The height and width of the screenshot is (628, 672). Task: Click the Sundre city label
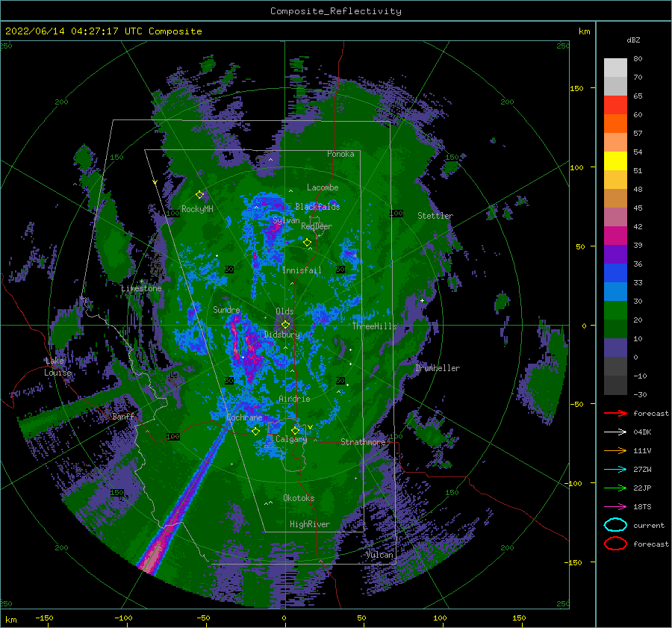(x=226, y=309)
